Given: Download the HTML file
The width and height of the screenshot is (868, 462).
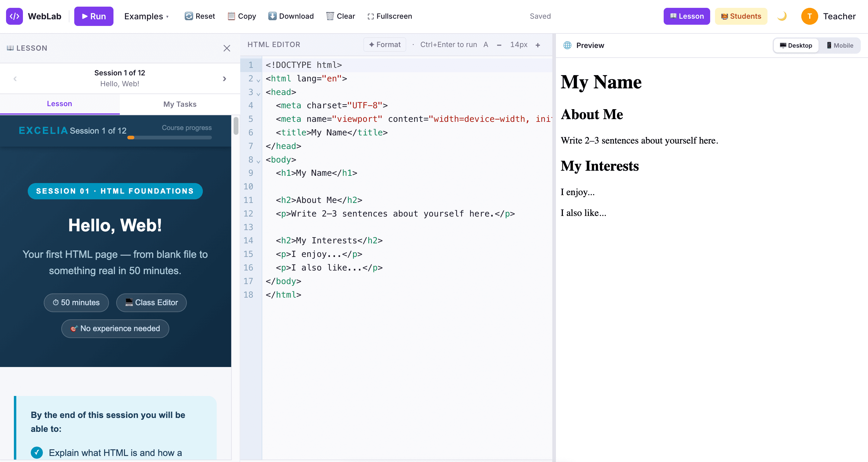Looking at the screenshot, I should pyautogui.click(x=291, y=16).
